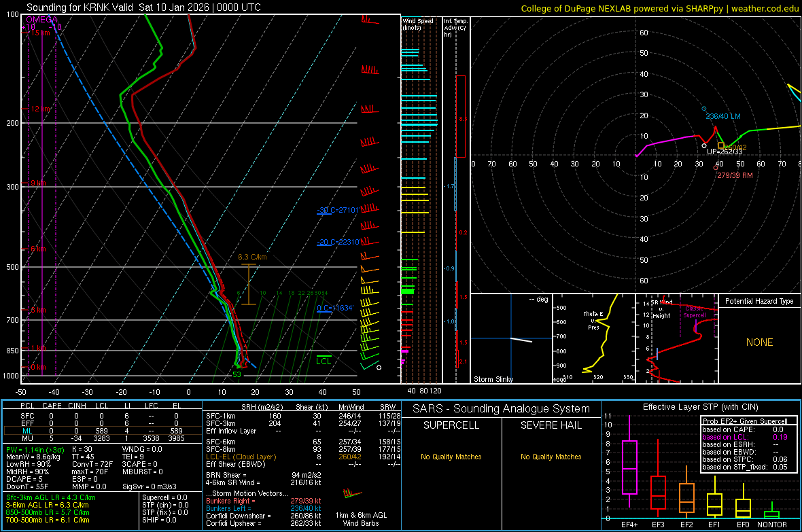This screenshot has height=532, width=802.
Task: Click the 'SigSvr = 0 m3/s3' value
Action: click(x=150, y=486)
